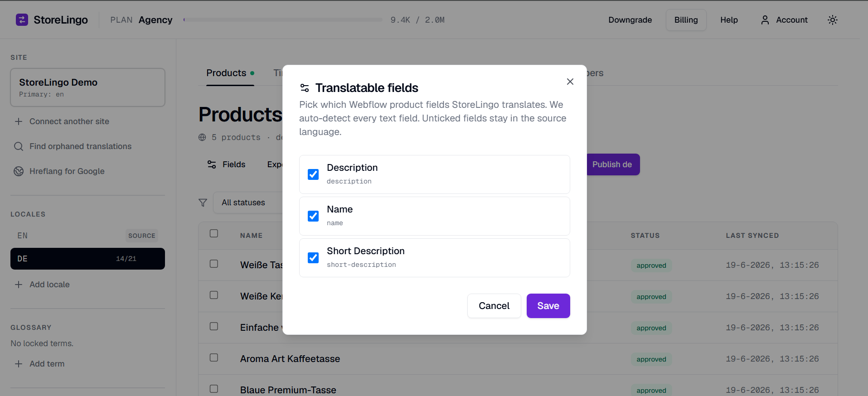
Task: Click the Hreflang for Google globe icon
Action: [x=19, y=171]
